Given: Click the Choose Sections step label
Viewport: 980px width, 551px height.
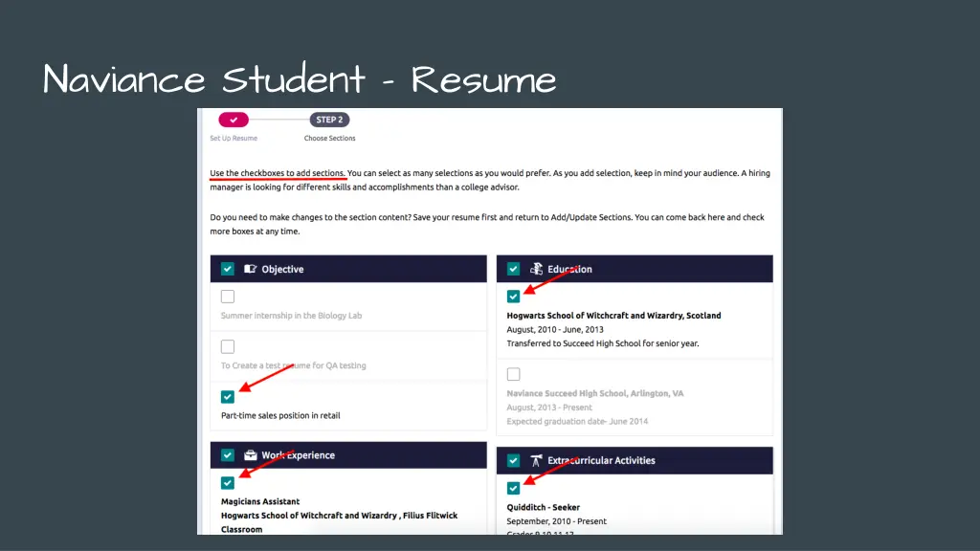Looking at the screenshot, I should [329, 138].
